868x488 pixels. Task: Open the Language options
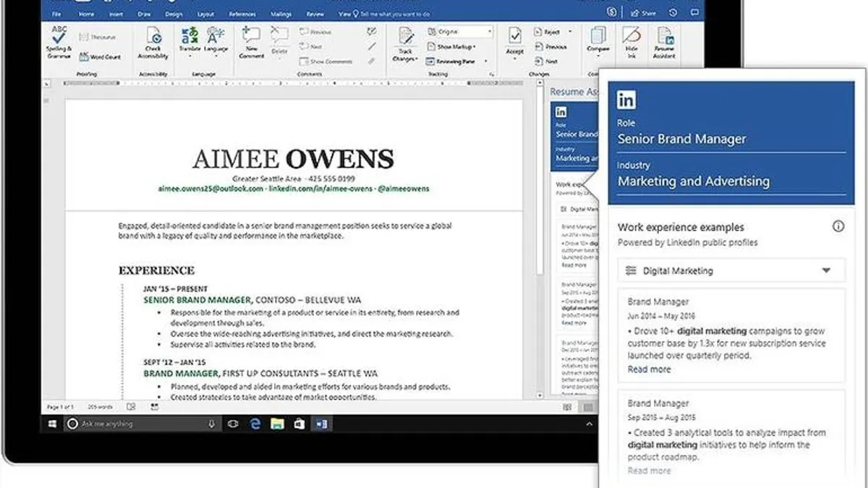click(215, 43)
